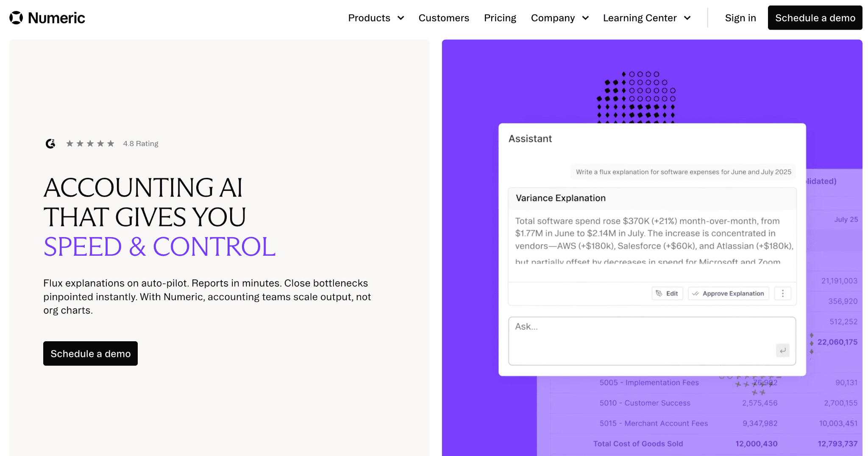Click the fifth star in the rating

[x=111, y=144]
